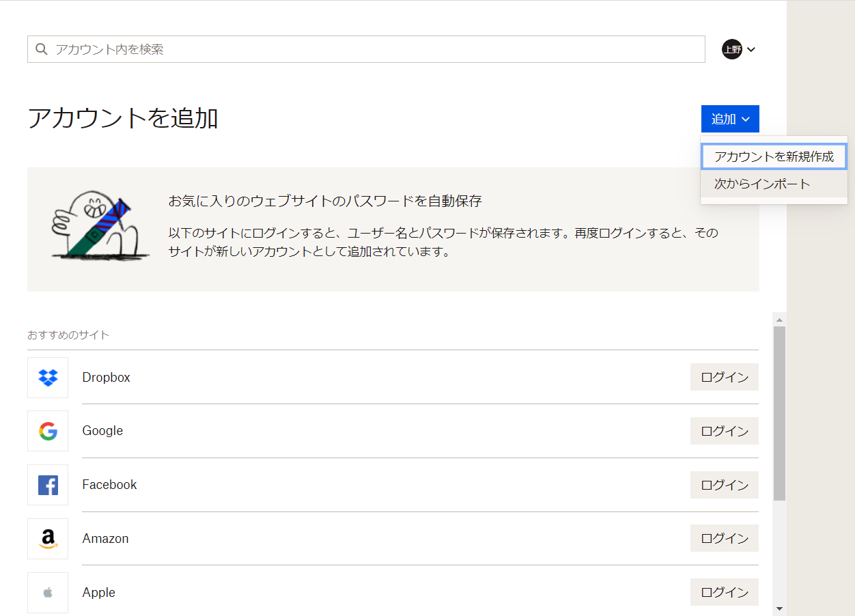This screenshot has width=855, height=616.
Task: Log in to Dropbox with its ログイン button
Action: point(725,377)
